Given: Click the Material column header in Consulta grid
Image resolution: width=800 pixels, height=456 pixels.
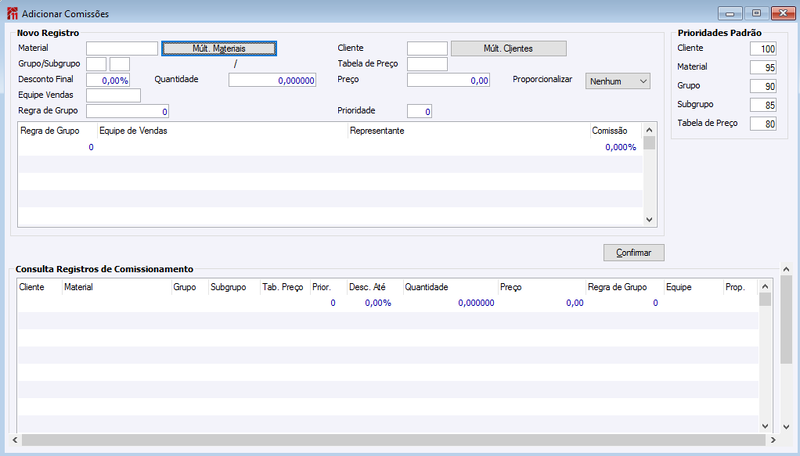Looking at the screenshot, I should click(x=116, y=287).
